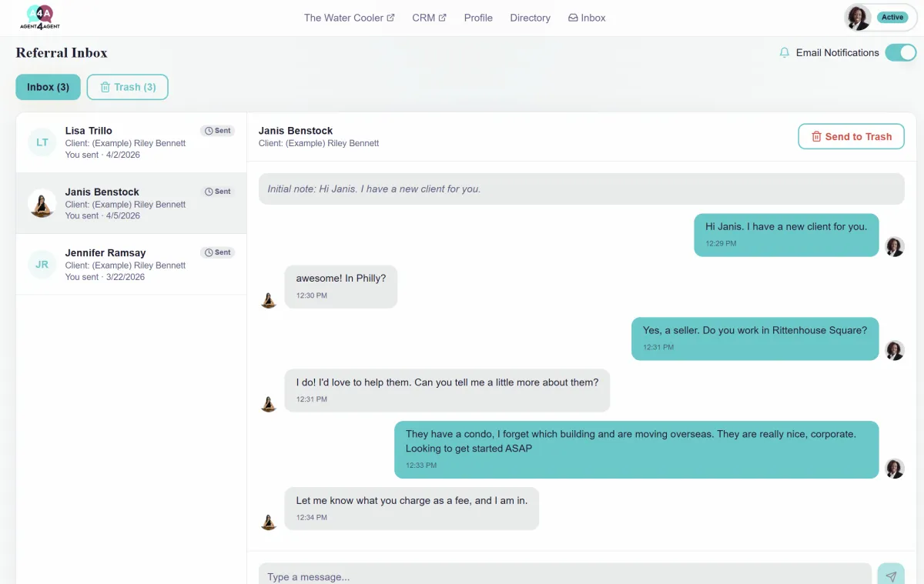Open the Profile page
This screenshot has width=924, height=584.
click(x=478, y=18)
